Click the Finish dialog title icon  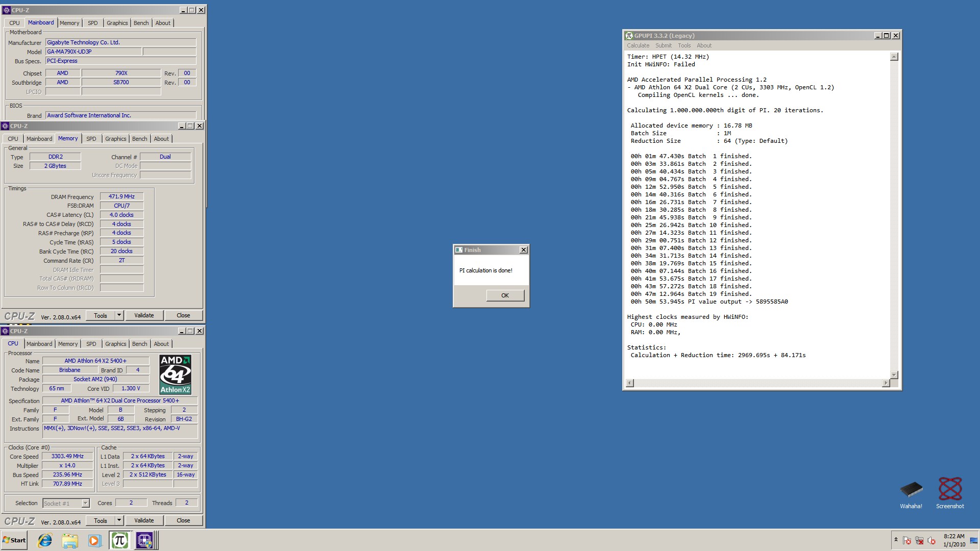click(459, 250)
